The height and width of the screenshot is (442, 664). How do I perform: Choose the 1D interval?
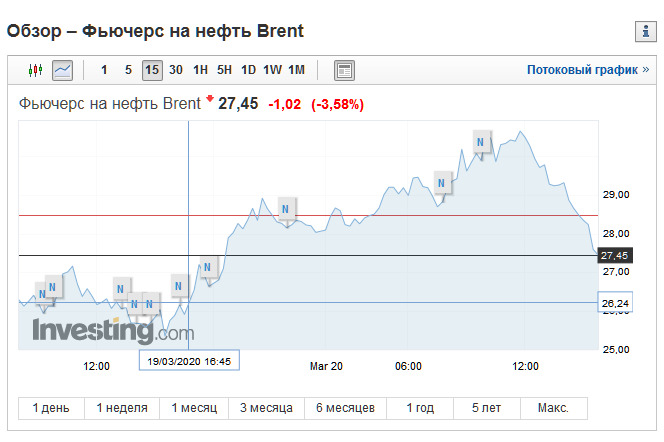249,70
